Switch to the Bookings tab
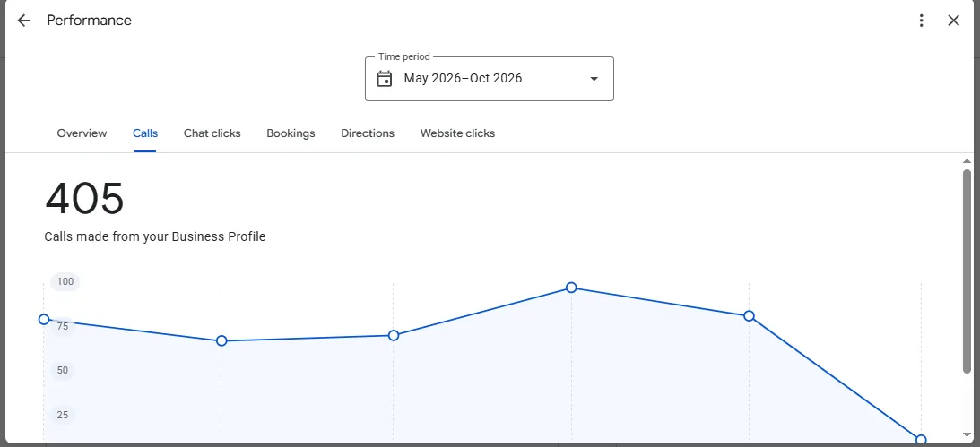 click(x=291, y=133)
